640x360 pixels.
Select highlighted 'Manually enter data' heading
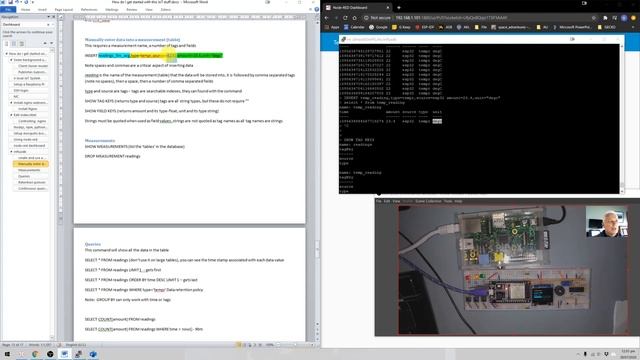point(31,164)
